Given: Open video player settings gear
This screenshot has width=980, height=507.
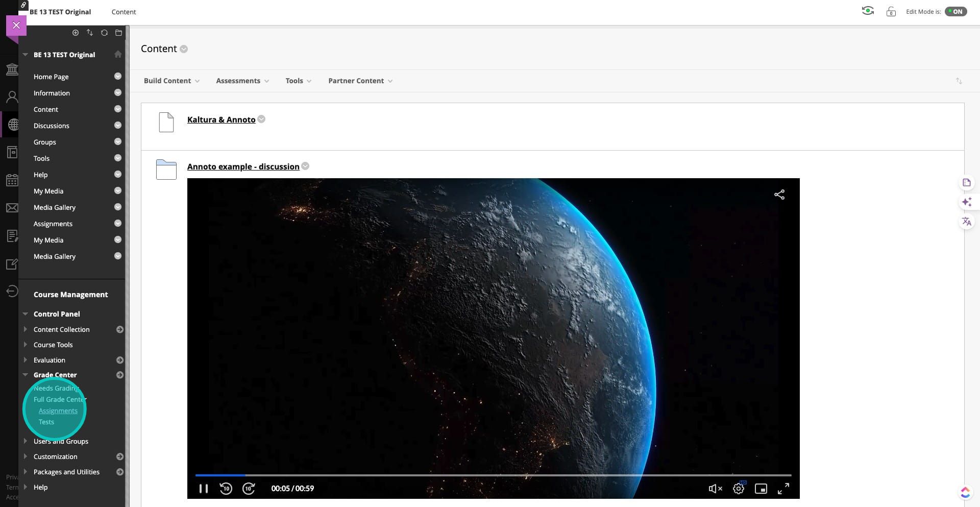Looking at the screenshot, I should (x=738, y=489).
